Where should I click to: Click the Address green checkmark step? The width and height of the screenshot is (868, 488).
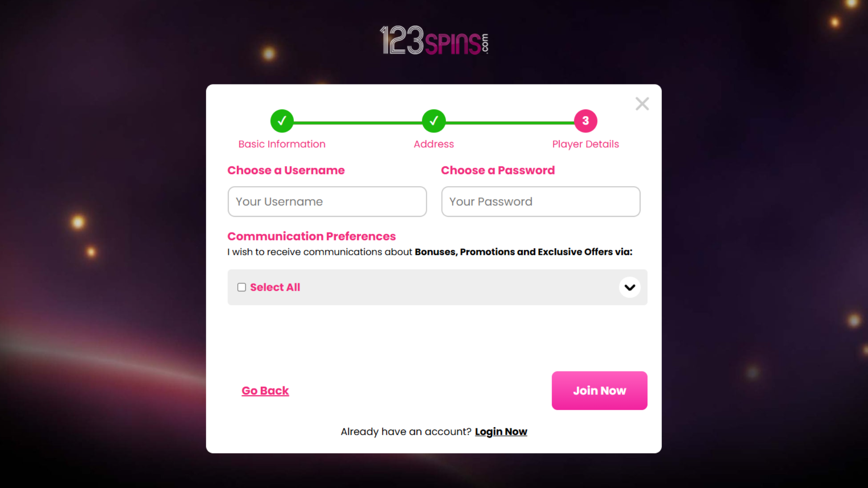click(x=434, y=121)
